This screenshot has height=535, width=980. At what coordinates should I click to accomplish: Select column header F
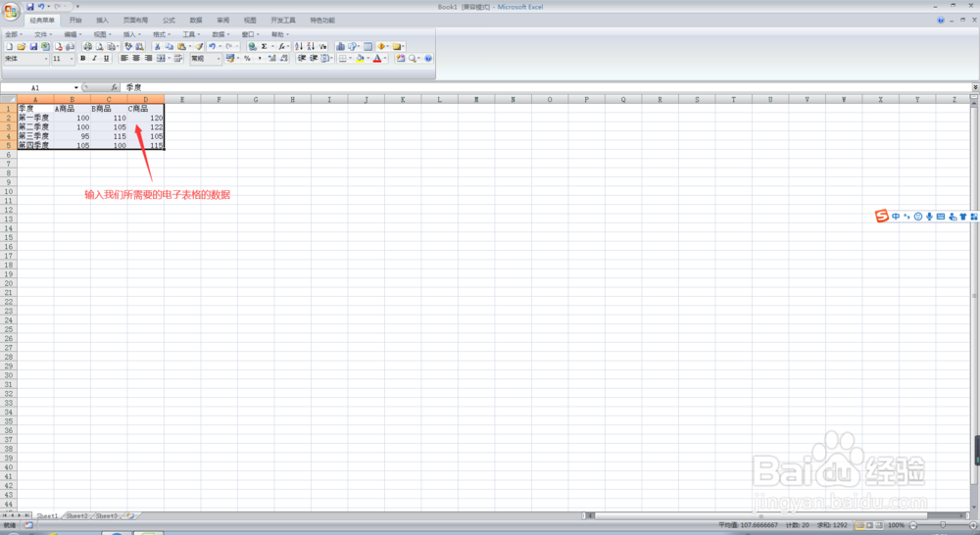[219, 99]
